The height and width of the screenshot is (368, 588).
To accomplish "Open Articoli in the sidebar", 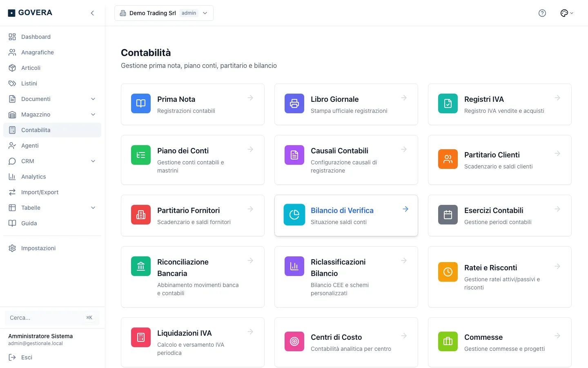I will click(52, 68).
